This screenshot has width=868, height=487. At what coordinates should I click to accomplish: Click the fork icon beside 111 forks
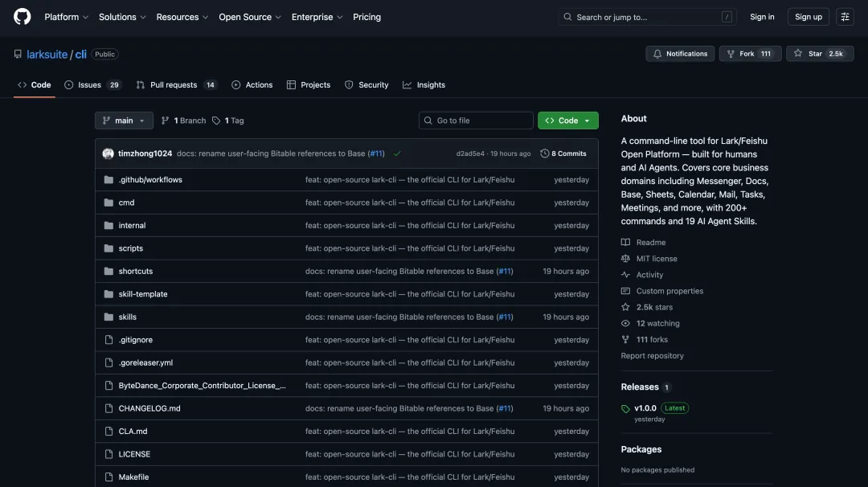(625, 339)
